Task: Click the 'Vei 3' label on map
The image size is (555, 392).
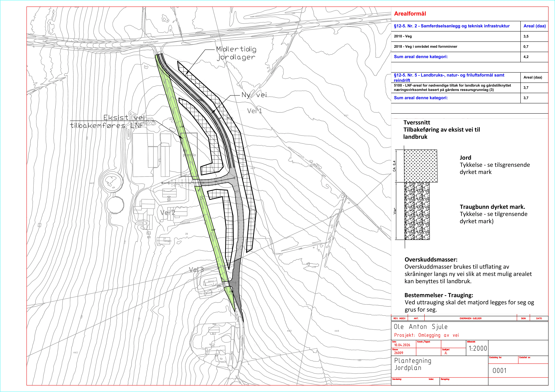Action: tap(196, 270)
